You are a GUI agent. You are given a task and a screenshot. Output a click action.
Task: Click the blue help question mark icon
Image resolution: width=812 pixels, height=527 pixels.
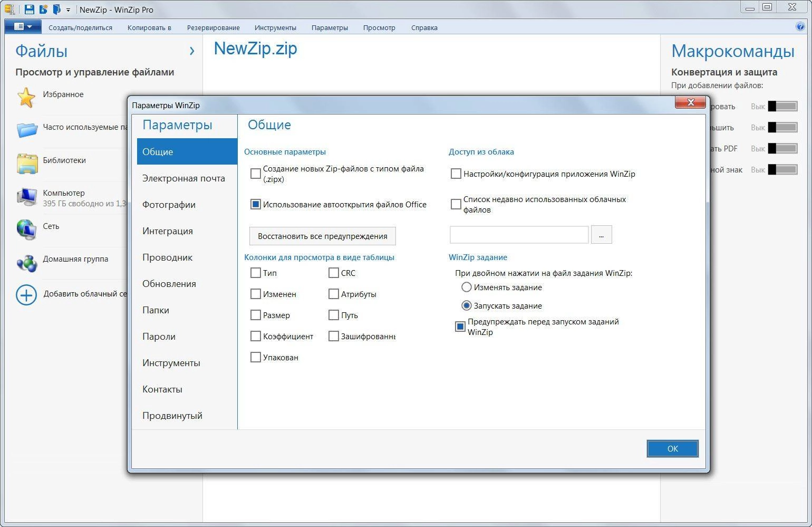(800, 27)
